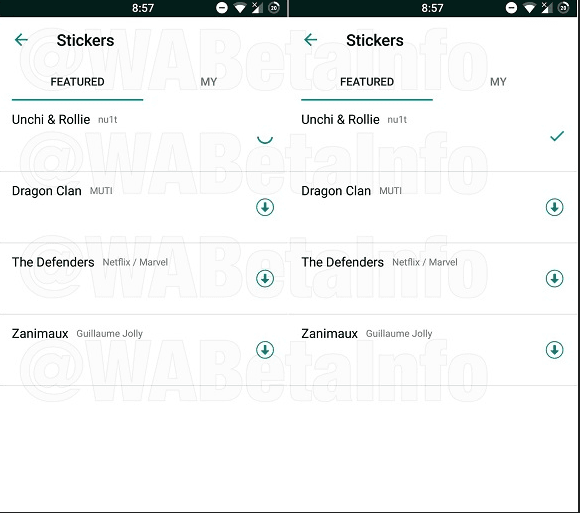This screenshot has height=513, width=580.
Task: Download The Defenders pack on right screen
Action: coord(554,279)
